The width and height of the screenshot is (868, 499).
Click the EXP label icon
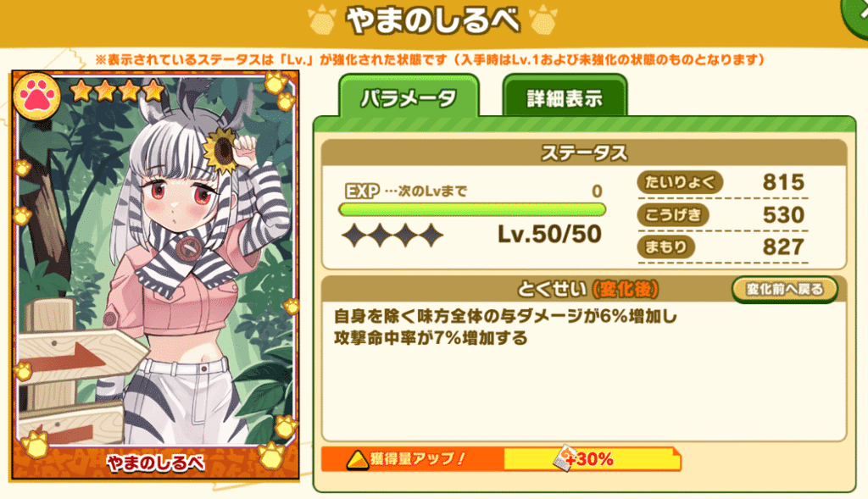click(x=362, y=191)
